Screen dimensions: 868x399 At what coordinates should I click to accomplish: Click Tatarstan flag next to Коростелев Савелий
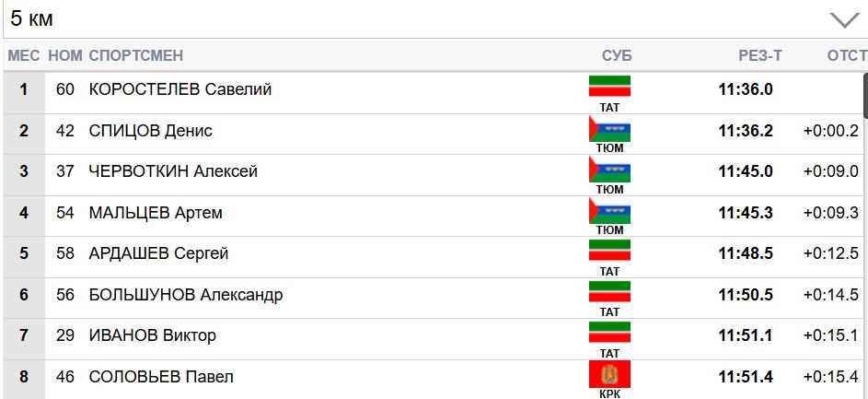tap(609, 87)
